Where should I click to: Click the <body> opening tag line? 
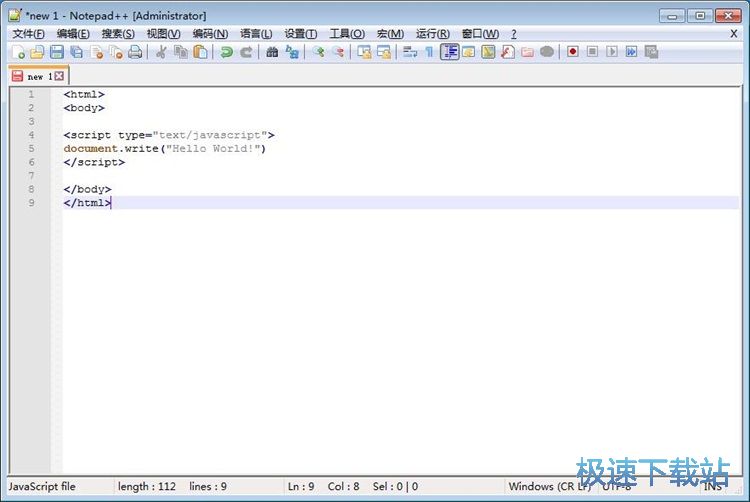tap(84, 108)
